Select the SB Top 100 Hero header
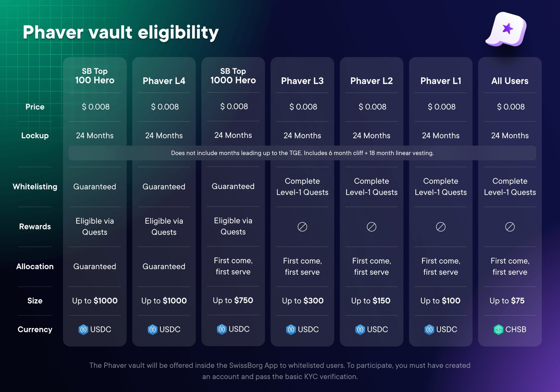Image resolution: width=560 pixels, height=392 pixels. point(94,76)
